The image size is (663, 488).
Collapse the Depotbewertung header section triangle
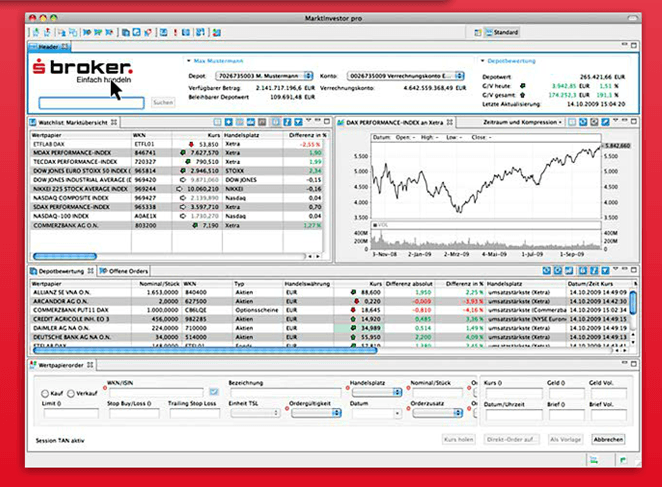482,61
